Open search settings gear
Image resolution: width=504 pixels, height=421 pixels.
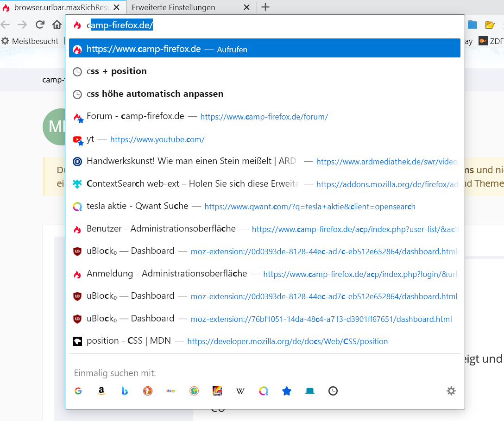[x=451, y=391]
